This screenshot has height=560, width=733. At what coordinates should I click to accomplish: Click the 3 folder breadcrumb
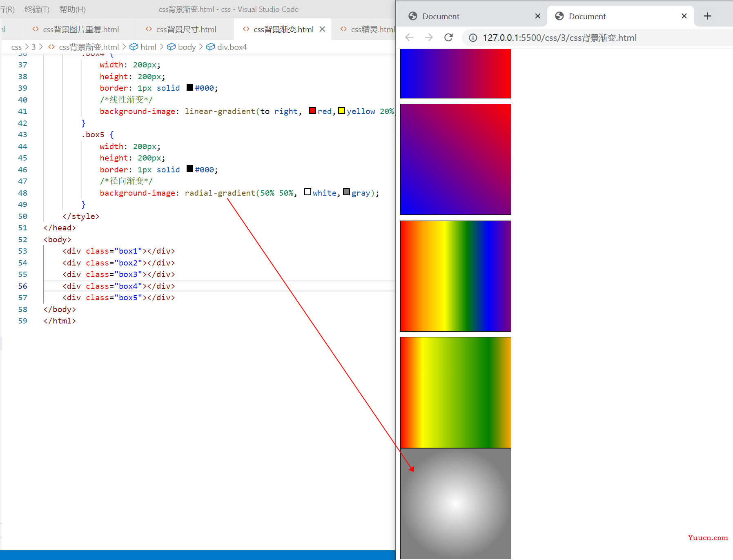(x=33, y=47)
